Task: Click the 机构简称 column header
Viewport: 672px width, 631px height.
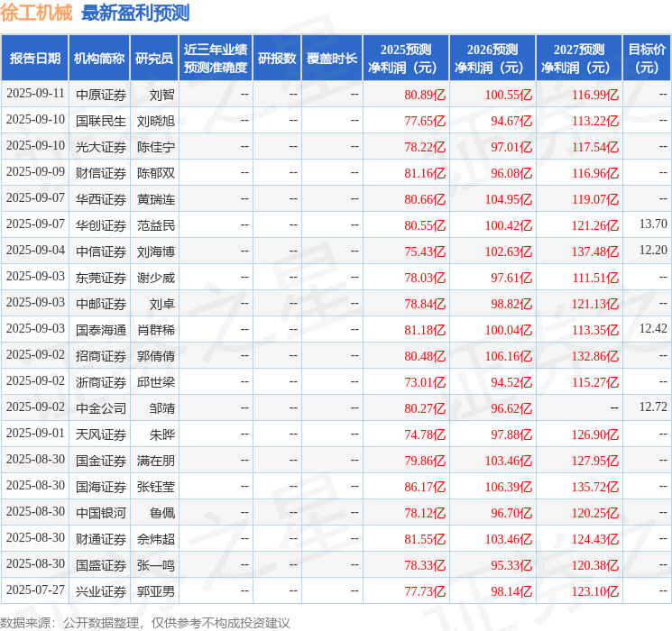Action: click(x=99, y=59)
